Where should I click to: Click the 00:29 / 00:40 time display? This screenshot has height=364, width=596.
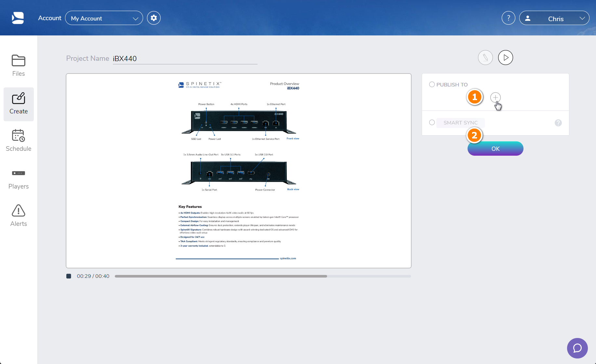pyautogui.click(x=93, y=276)
